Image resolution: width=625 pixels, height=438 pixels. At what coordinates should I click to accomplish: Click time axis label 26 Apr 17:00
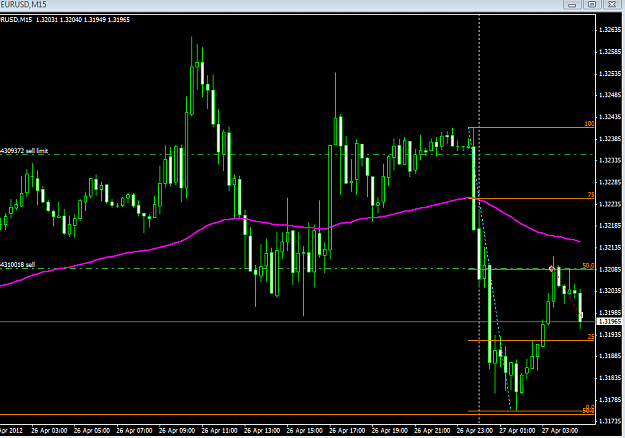point(347,431)
